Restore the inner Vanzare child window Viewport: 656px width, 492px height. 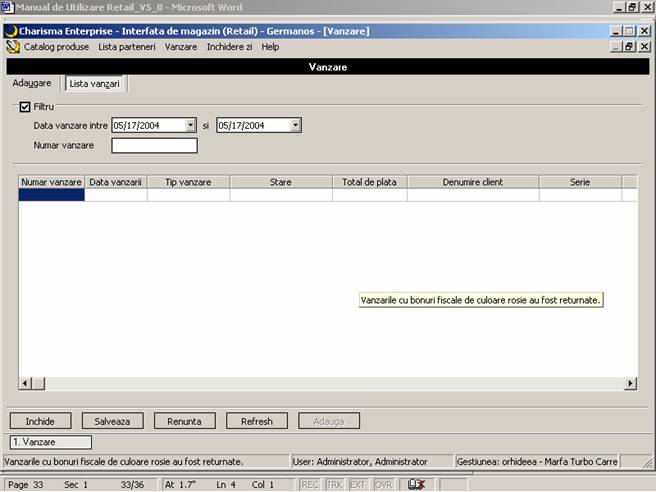click(630, 47)
